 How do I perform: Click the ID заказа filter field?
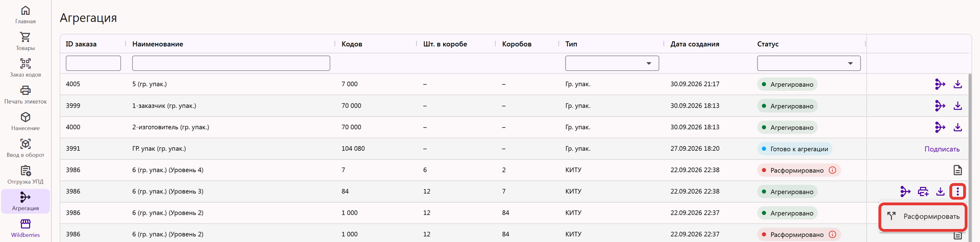pos(93,63)
